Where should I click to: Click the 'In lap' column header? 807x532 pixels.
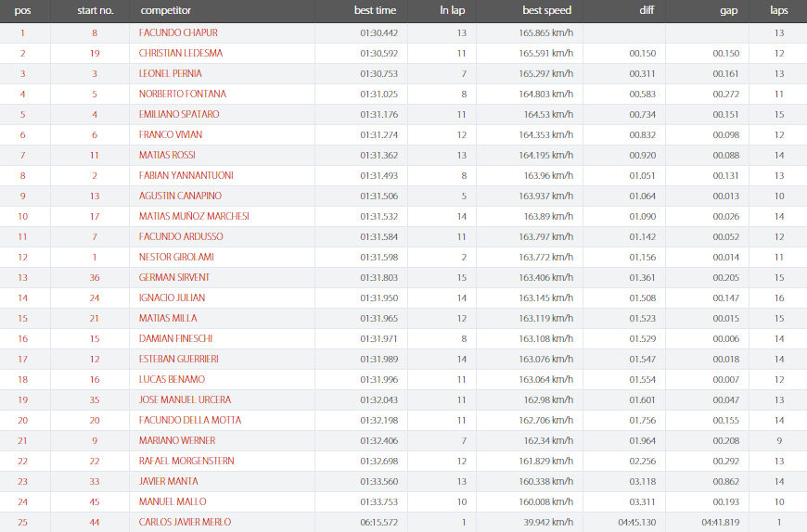[453, 10]
